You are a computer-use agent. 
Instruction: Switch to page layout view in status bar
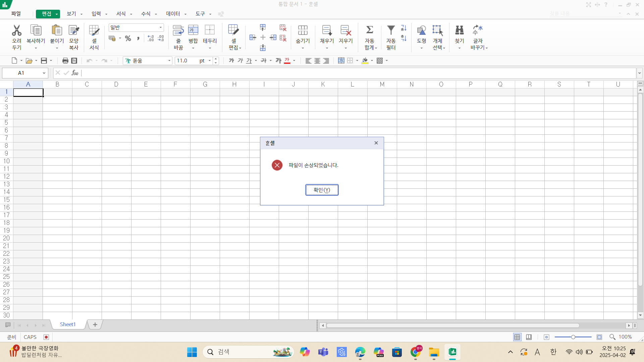[529, 337]
